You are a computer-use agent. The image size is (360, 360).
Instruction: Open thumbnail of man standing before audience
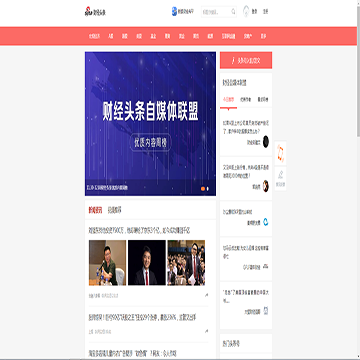[186, 263]
